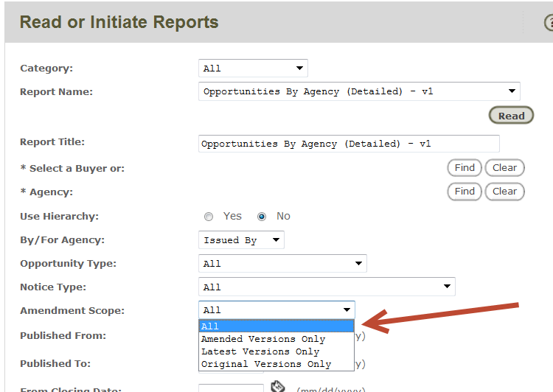Pick 'Latest Versions Only' option
This screenshot has height=392, width=553.
tap(276, 351)
